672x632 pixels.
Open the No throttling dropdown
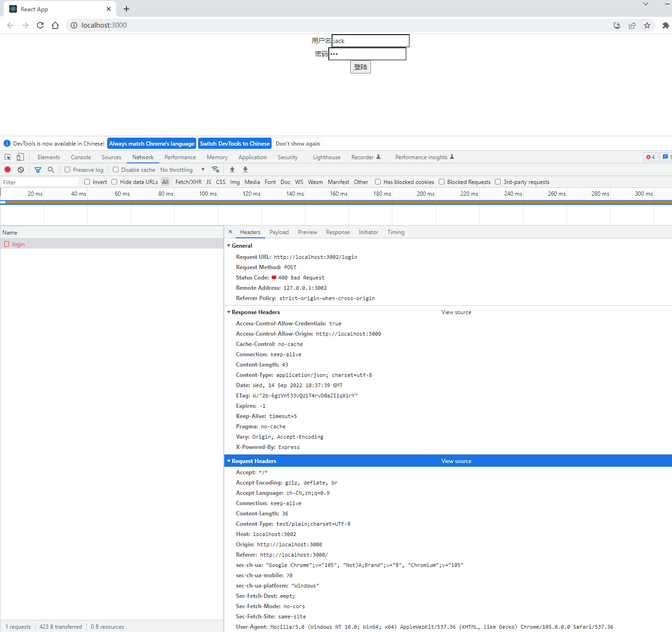pos(183,170)
